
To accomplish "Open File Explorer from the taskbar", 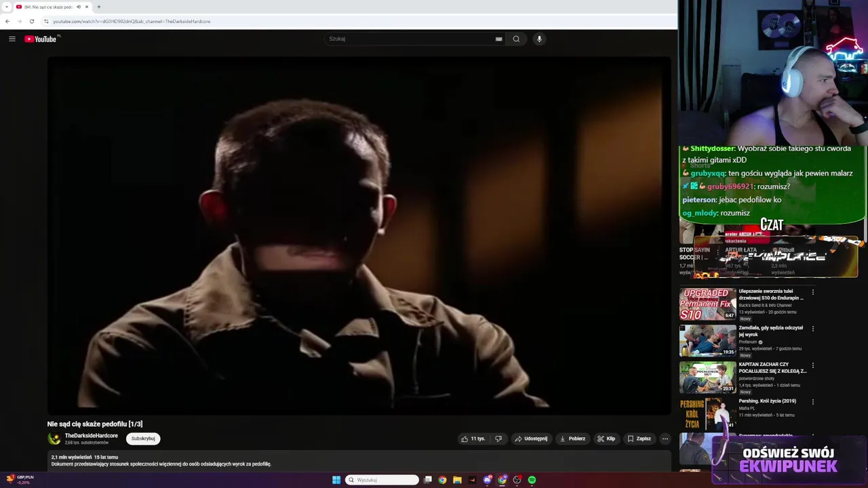I will pyautogui.click(x=457, y=480).
